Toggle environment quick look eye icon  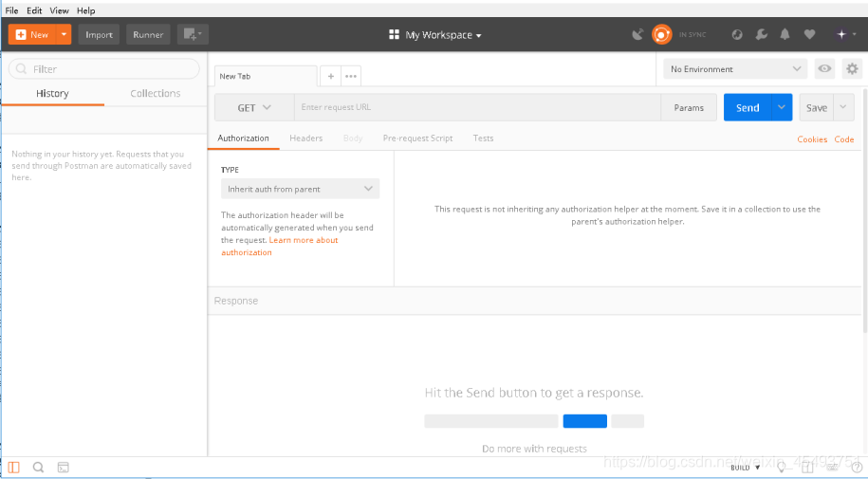(x=824, y=68)
